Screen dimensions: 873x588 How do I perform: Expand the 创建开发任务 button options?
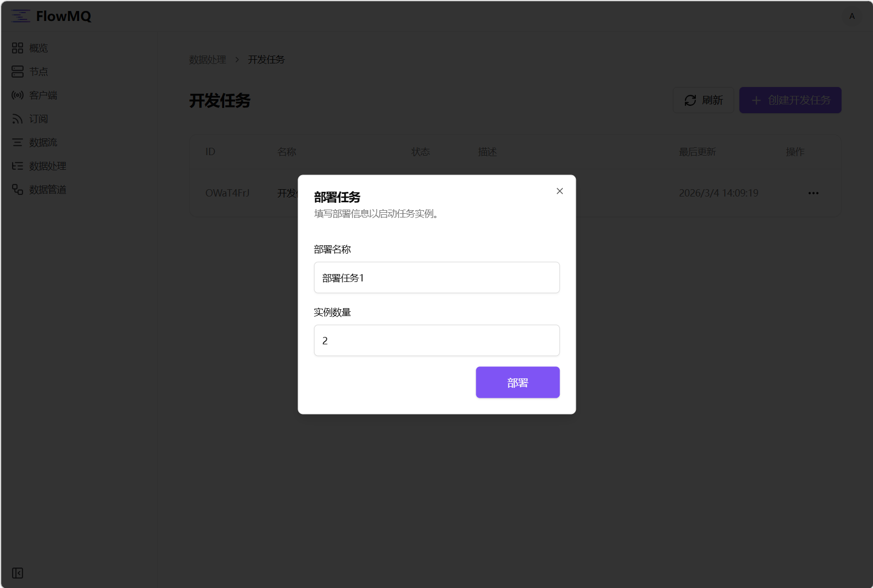790,100
